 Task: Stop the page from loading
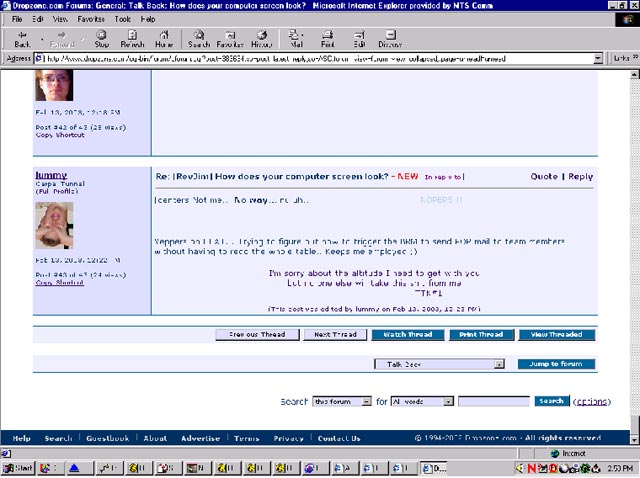click(x=101, y=38)
